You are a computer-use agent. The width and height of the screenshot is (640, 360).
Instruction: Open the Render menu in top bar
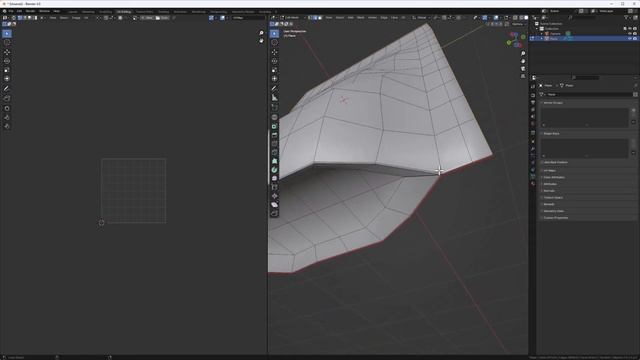[30, 11]
